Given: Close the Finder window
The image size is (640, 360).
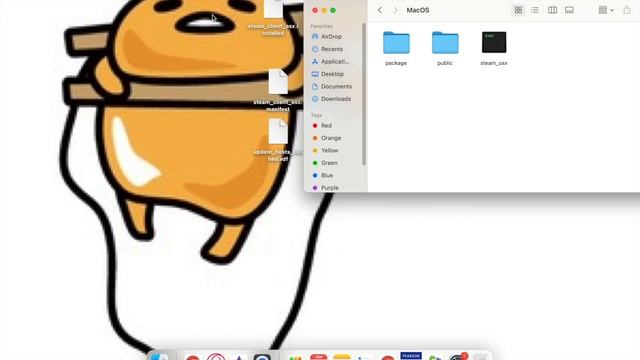Looking at the screenshot, I should 315,10.
